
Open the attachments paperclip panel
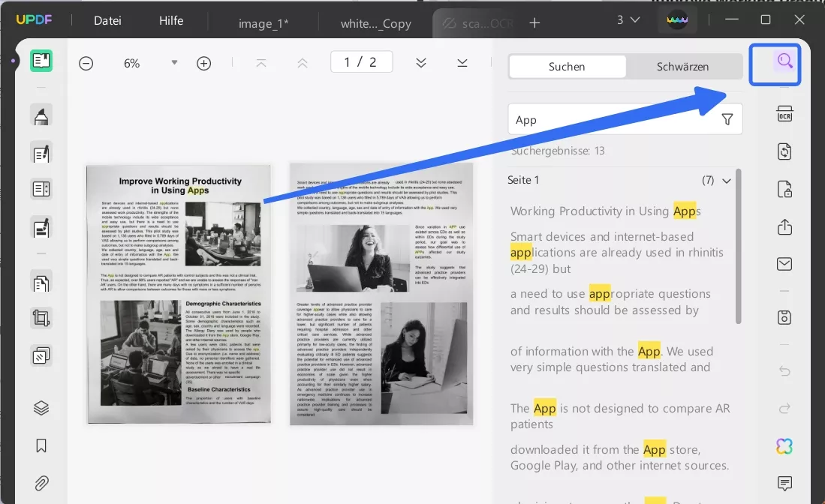[41, 483]
